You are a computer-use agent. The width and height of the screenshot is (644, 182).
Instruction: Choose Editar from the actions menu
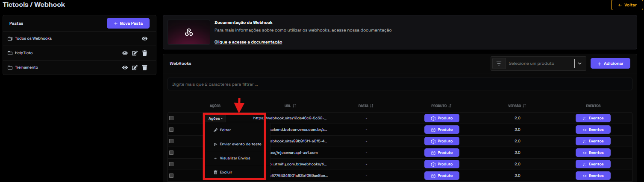coord(225,130)
